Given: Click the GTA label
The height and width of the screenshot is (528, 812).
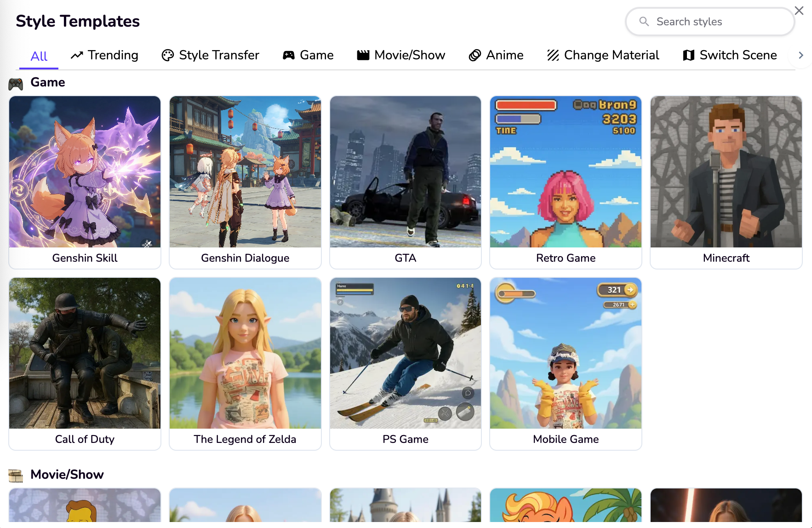Looking at the screenshot, I should pos(406,258).
